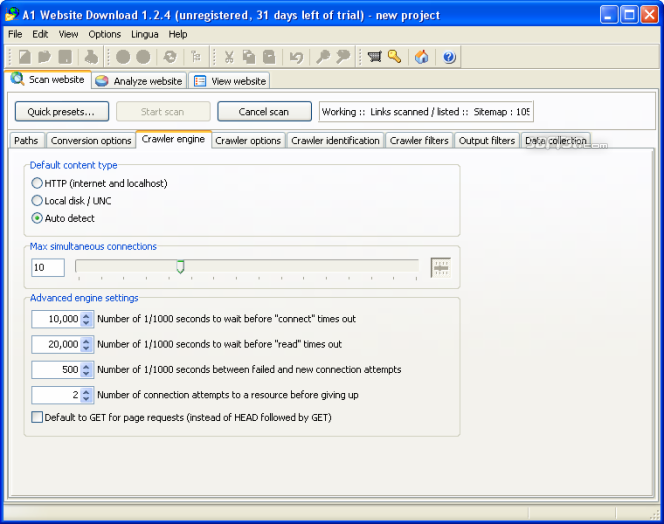Click the home page house icon

click(x=421, y=57)
